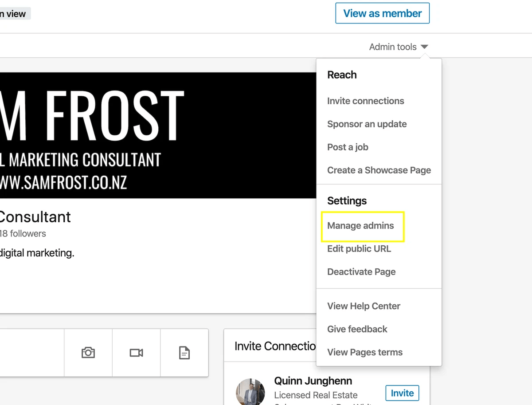Choose Deactivate Page option
Image resolution: width=532 pixels, height=405 pixels.
(361, 271)
